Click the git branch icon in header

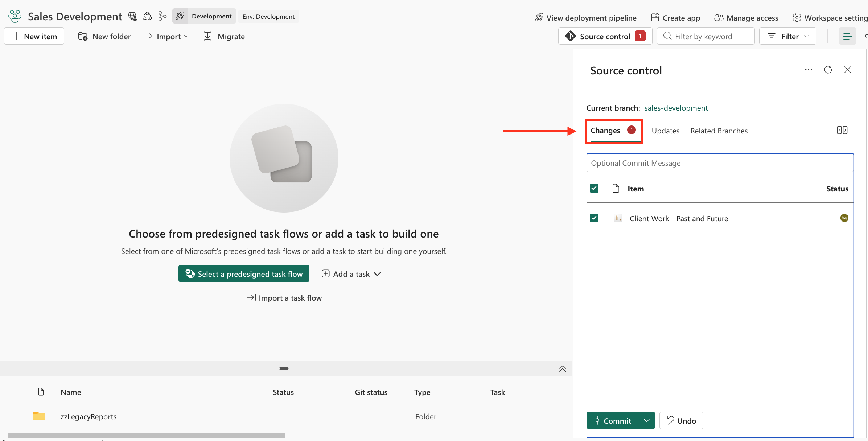point(162,16)
